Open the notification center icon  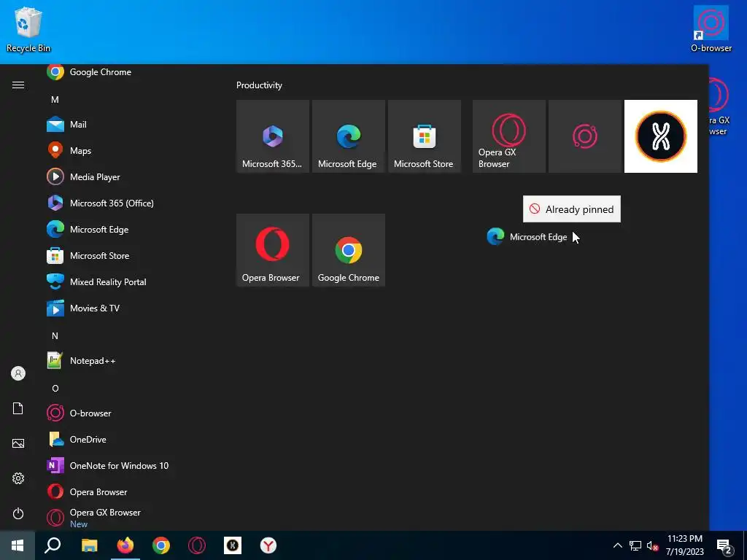724,545
